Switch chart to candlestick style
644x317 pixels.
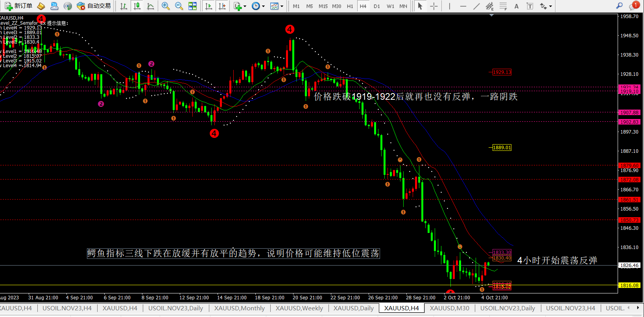[137, 6]
